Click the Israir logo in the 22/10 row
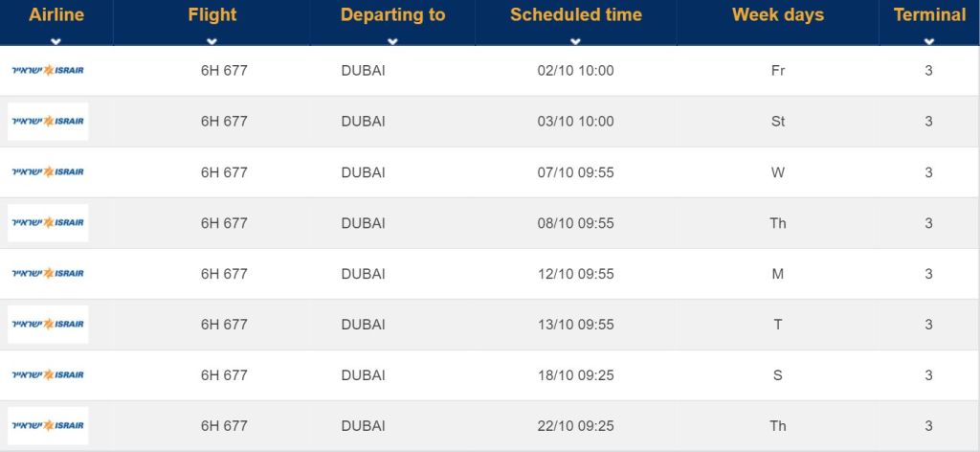The image size is (980, 452). (x=48, y=426)
